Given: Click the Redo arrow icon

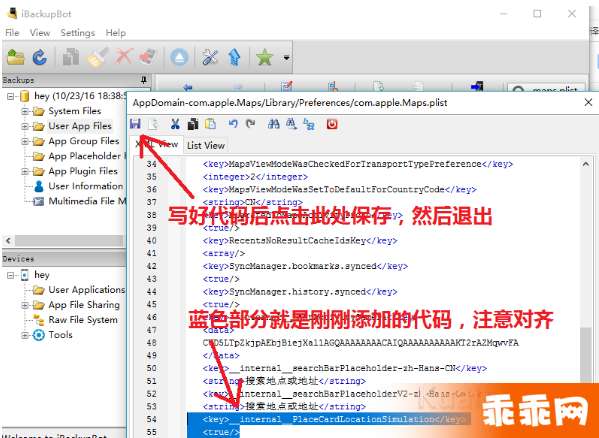Looking at the screenshot, I should click(x=251, y=124).
